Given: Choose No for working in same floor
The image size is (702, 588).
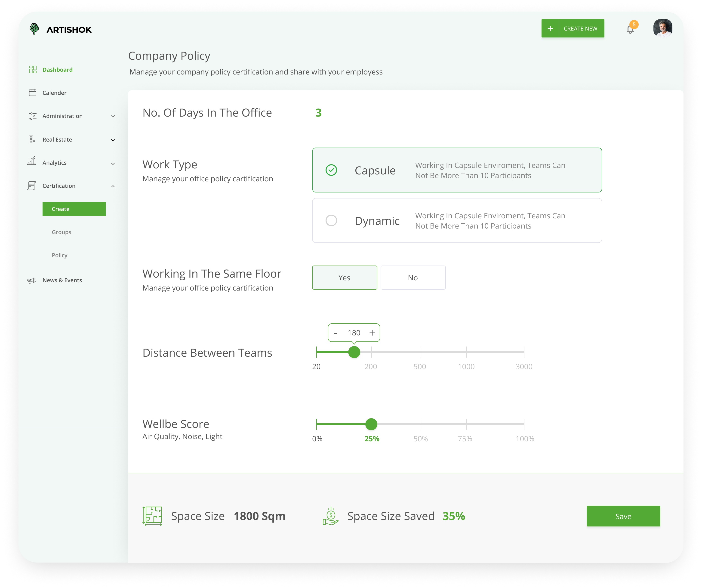Looking at the screenshot, I should click(x=413, y=277).
